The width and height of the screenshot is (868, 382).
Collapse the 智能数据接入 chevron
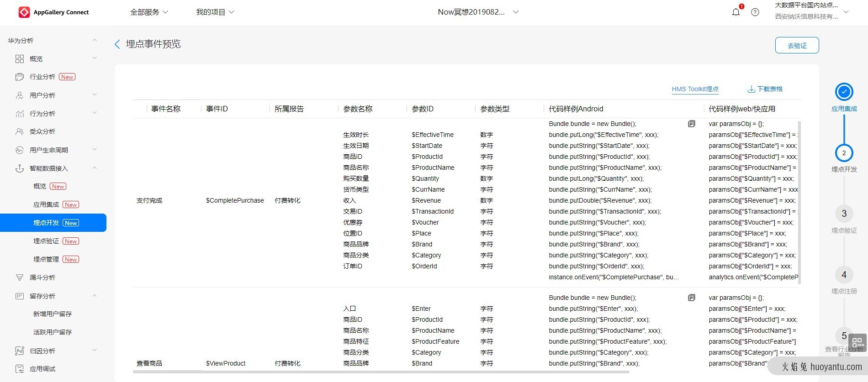95,168
